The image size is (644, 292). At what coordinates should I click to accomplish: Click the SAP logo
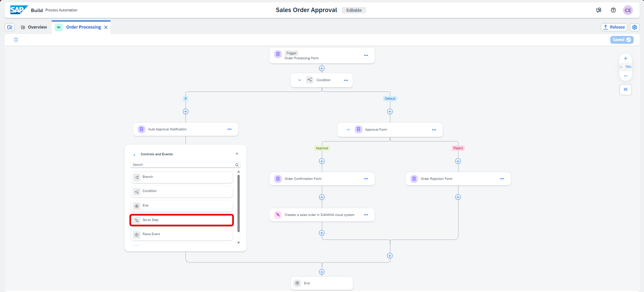[x=19, y=10]
